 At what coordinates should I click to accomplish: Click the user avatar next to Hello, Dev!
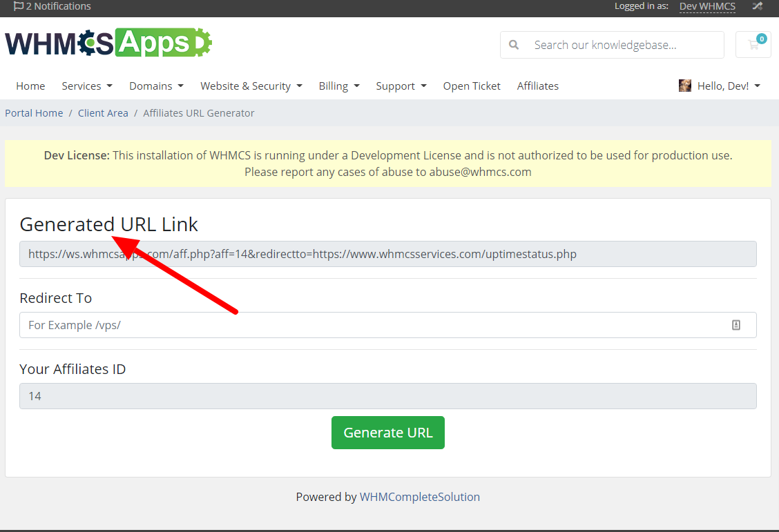coord(684,86)
